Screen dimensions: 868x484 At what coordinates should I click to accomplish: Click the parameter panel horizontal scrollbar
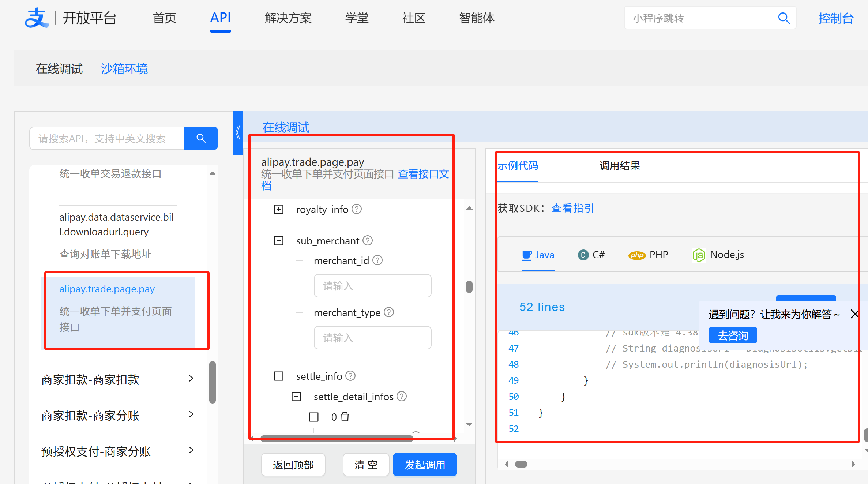(x=337, y=439)
